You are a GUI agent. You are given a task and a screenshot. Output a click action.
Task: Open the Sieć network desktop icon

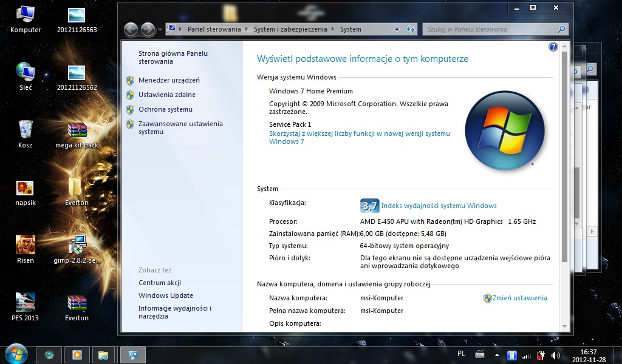(x=26, y=77)
